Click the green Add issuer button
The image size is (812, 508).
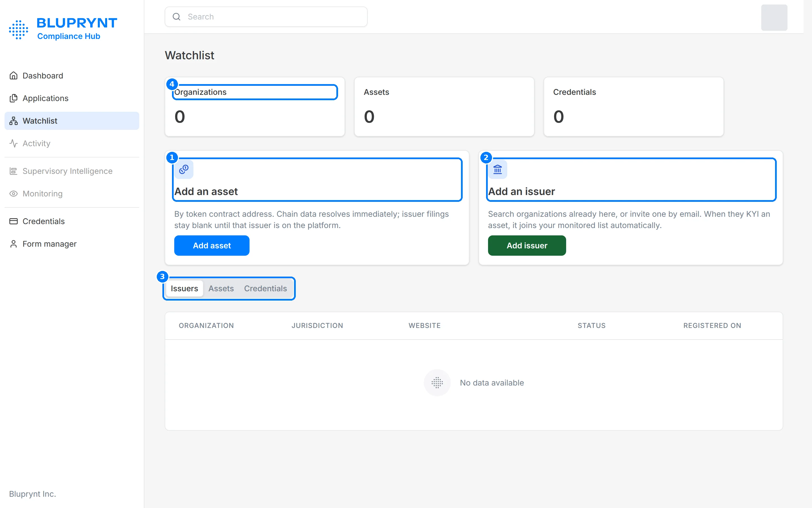click(527, 246)
